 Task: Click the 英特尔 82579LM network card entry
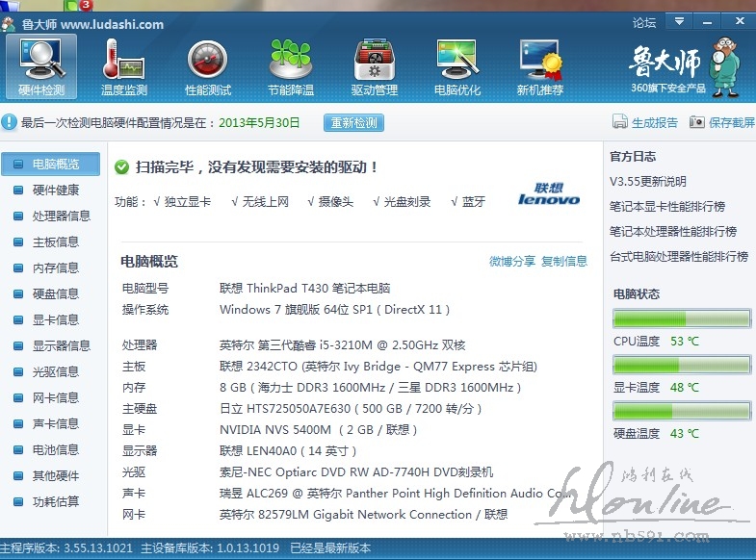(x=363, y=515)
